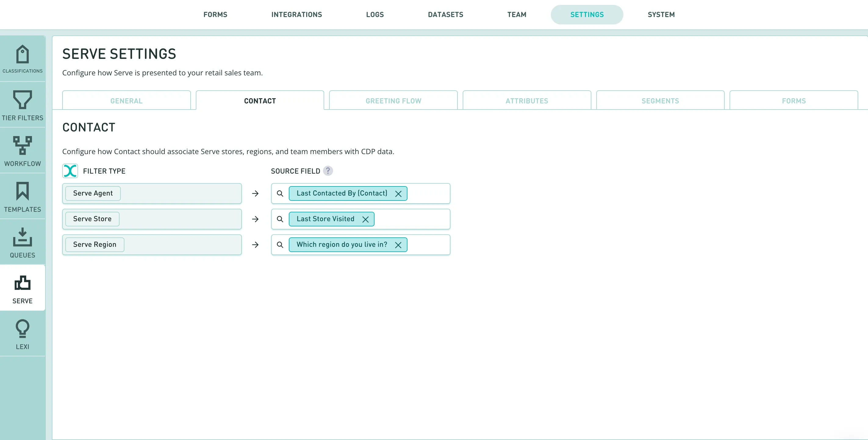Click the search icon in Serve Agent source field
The height and width of the screenshot is (440, 868).
280,193
